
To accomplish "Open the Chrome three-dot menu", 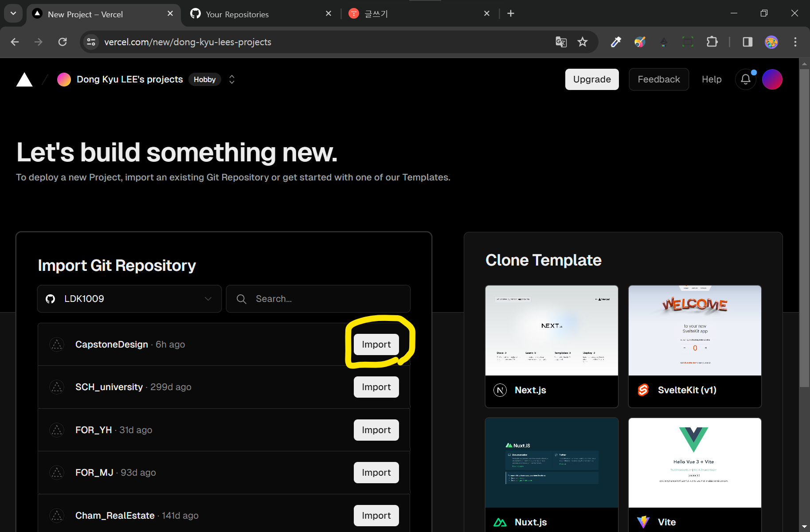I will [795, 42].
